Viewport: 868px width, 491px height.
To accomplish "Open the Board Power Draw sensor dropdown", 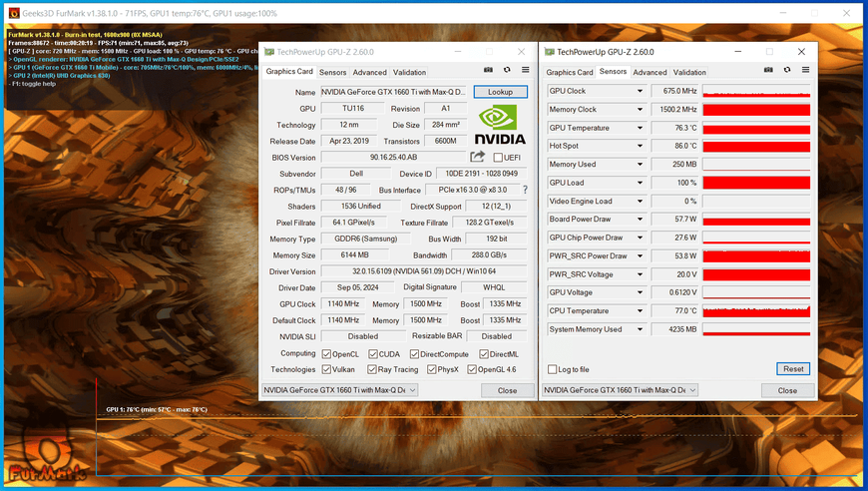I will [640, 220].
